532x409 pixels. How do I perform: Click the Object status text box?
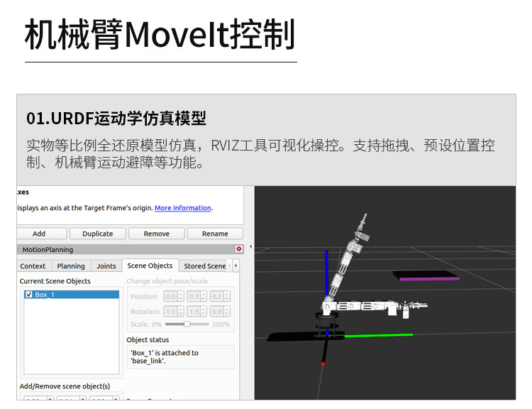[180, 357]
